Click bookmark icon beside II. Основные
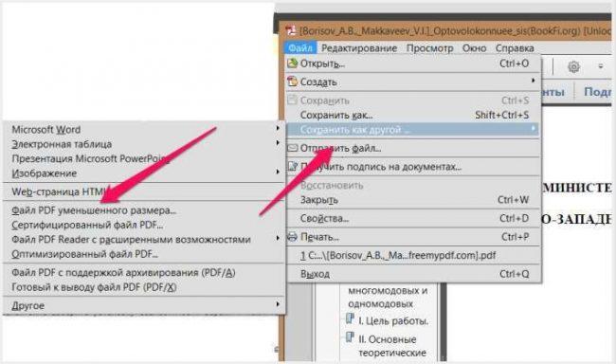 (350, 337)
